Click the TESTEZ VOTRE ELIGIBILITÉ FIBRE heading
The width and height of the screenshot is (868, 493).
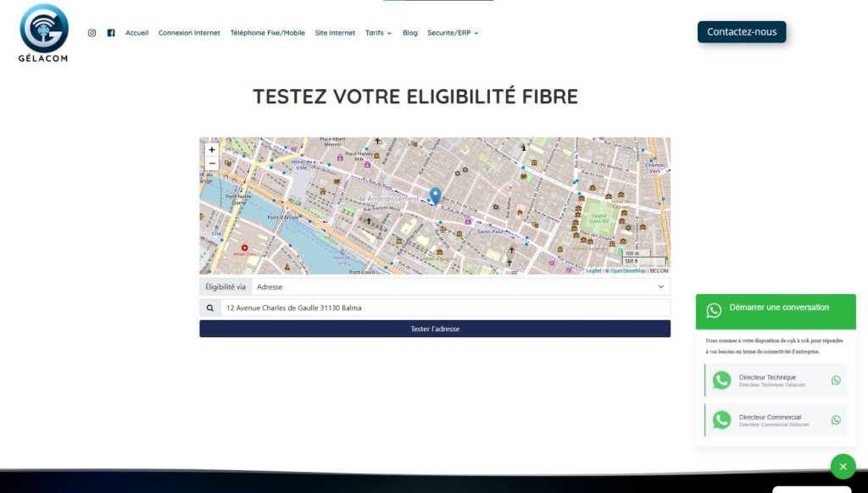415,97
